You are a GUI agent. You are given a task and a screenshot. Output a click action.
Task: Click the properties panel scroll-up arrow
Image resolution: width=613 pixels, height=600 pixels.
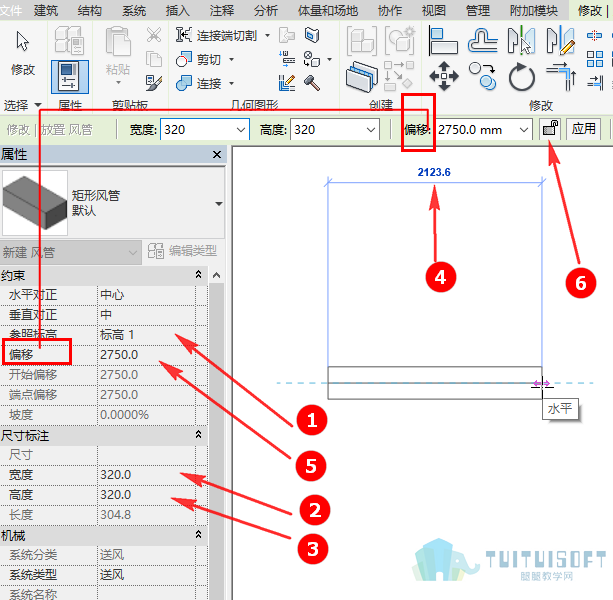click(217, 275)
